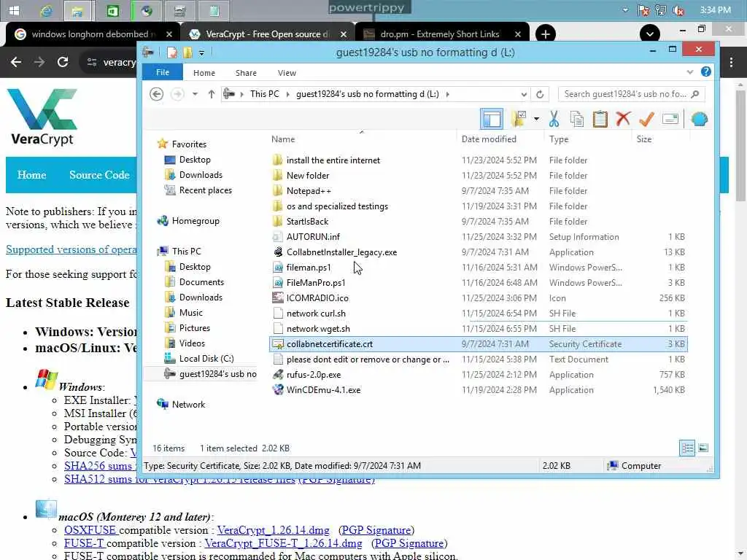Select the FileManPro.ps1 PowerShell script icon
The width and height of the screenshot is (747, 560).
coord(277,282)
